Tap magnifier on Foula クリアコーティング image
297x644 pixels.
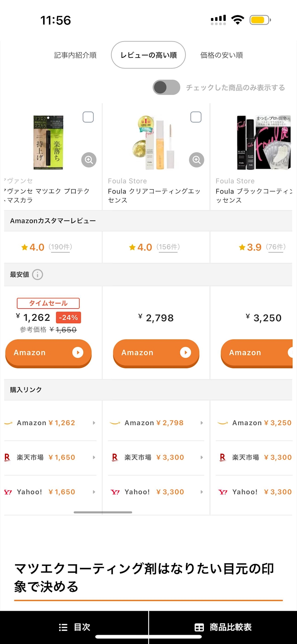click(x=197, y=160)
